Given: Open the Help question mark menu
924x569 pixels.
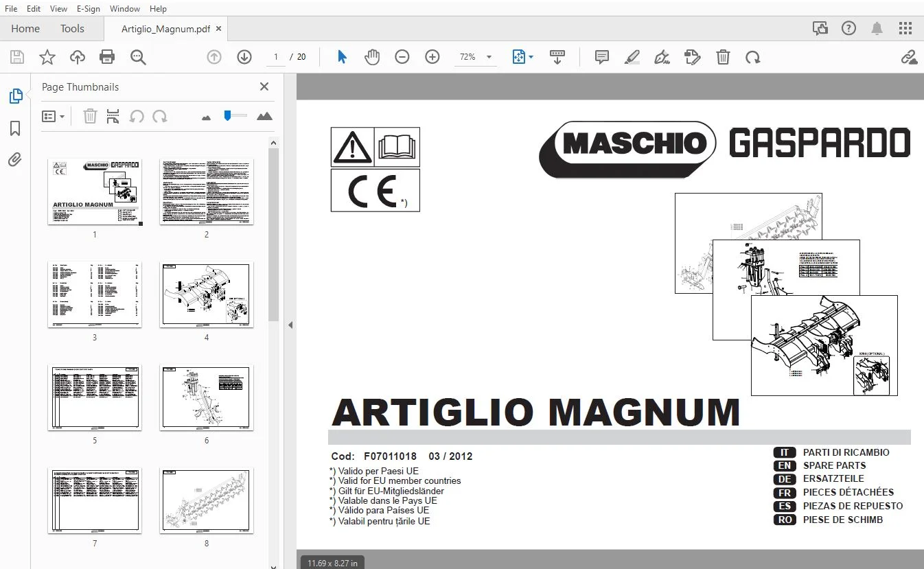Looking at the screenshot, I should pyautogui.click(x=849, y=28).
